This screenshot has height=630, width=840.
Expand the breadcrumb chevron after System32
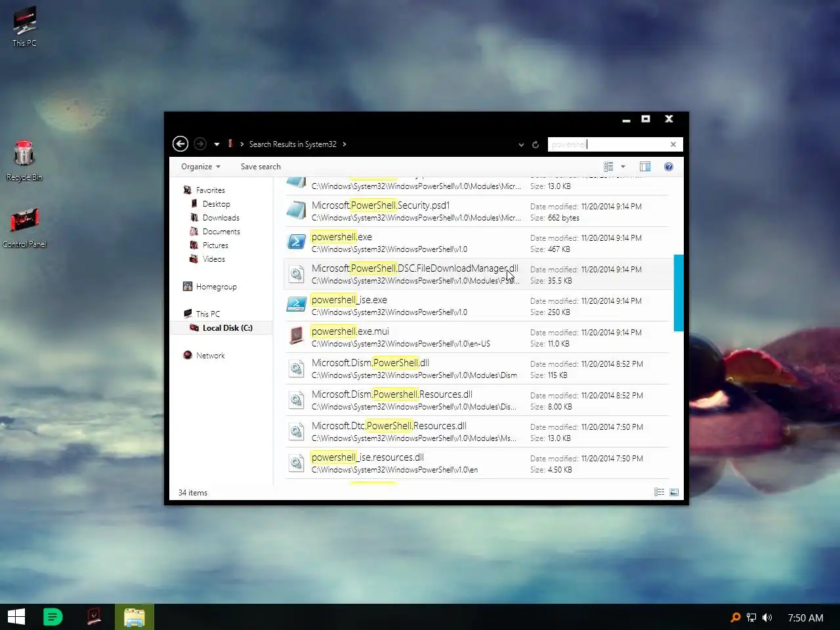(345, 144)
